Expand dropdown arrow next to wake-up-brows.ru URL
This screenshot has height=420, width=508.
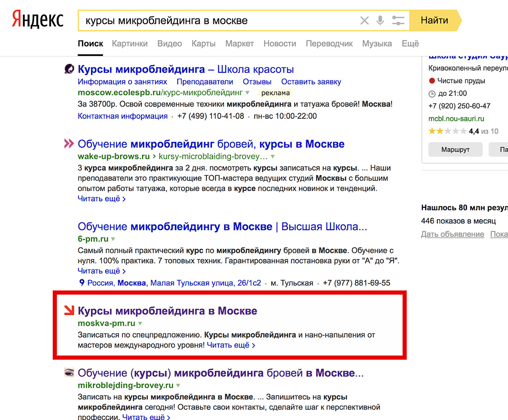click(273, 157)
